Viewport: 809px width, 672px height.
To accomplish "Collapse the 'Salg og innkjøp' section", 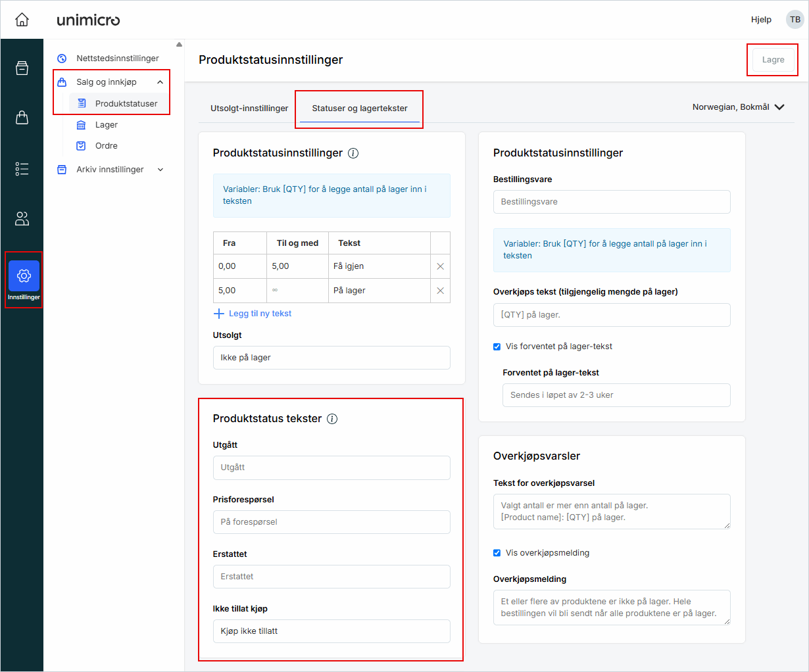I will pyautogui.click(x=160, y=82).
